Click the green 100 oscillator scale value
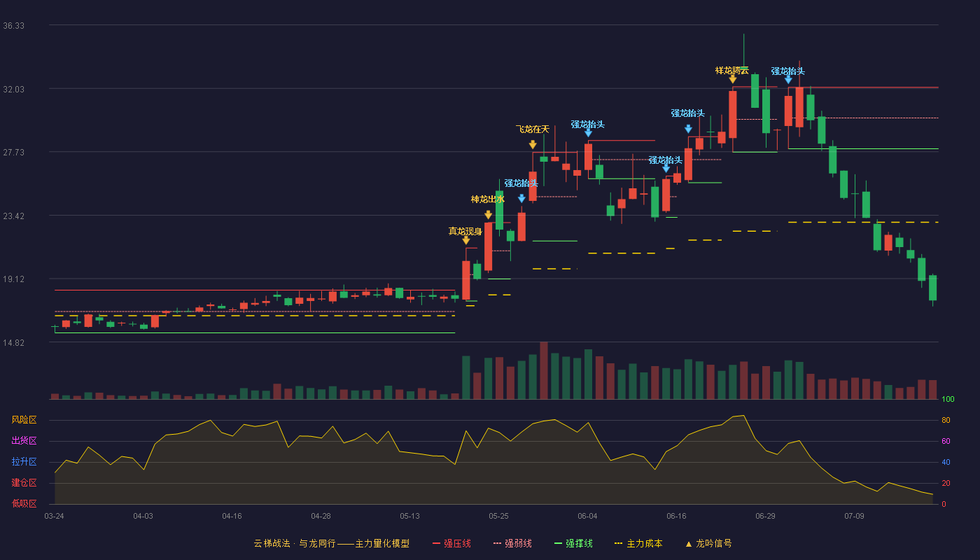 tap(948, 400)
